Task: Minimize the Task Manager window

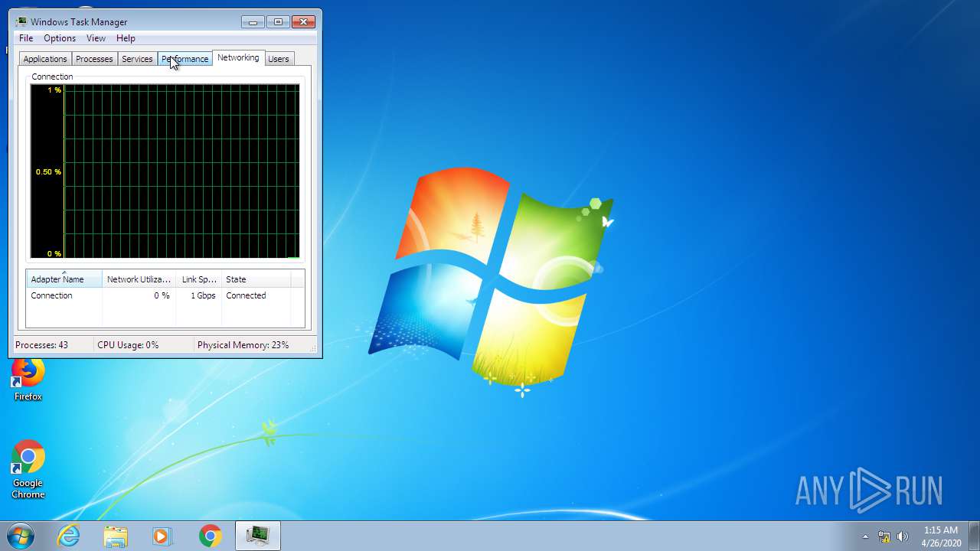Action: (253, 21)
